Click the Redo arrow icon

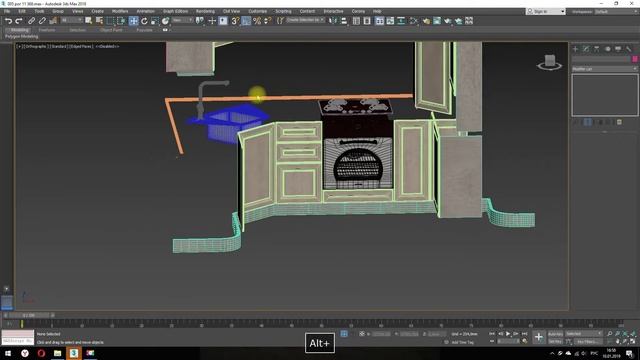(19, 21)
